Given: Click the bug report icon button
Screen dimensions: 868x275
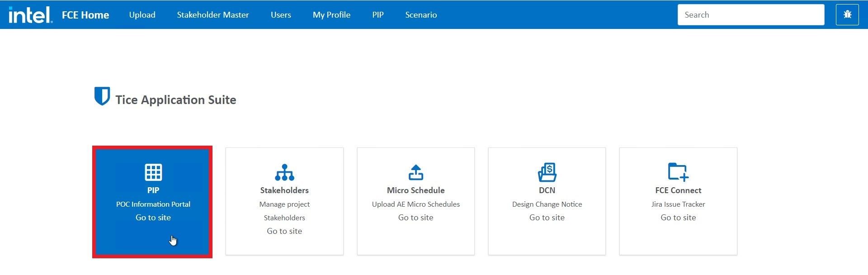Looking at the screenshot, I should pyautogui.click(x=847, y=15).
